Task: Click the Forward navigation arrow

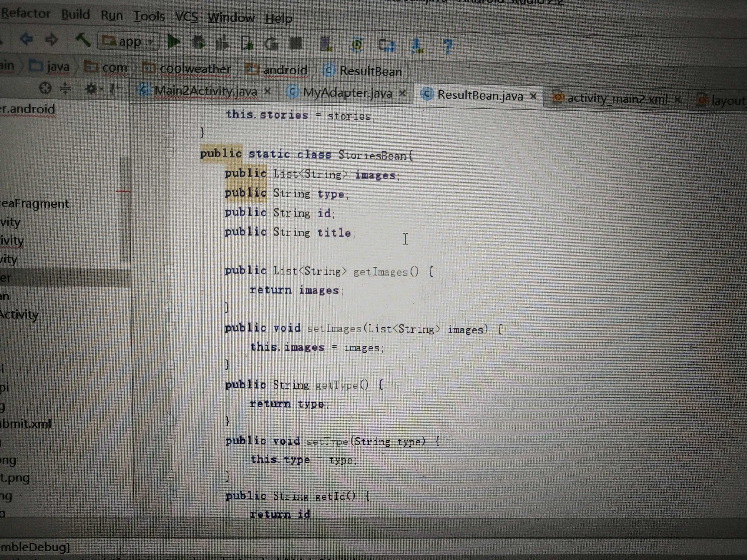Action: pyautogui.click(x=52, y=40)
